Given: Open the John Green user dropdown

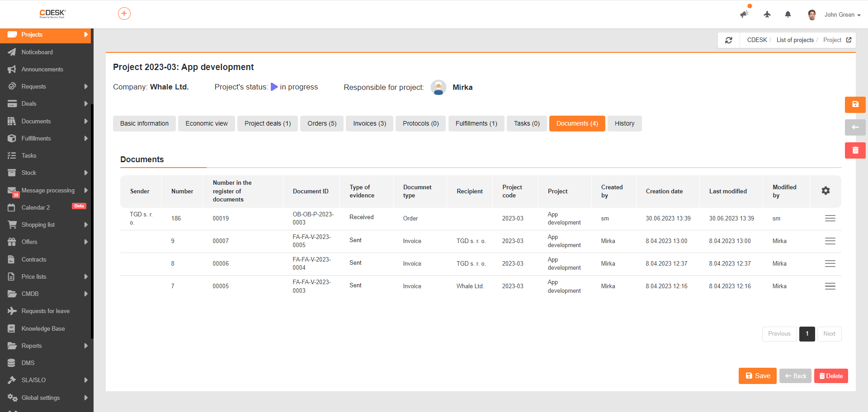Looking at the screenshot, I should [x=842, y=15].
